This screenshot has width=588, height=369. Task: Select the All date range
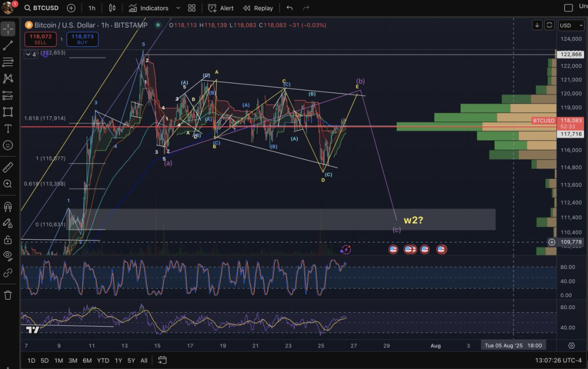click(x=144, y=360)
